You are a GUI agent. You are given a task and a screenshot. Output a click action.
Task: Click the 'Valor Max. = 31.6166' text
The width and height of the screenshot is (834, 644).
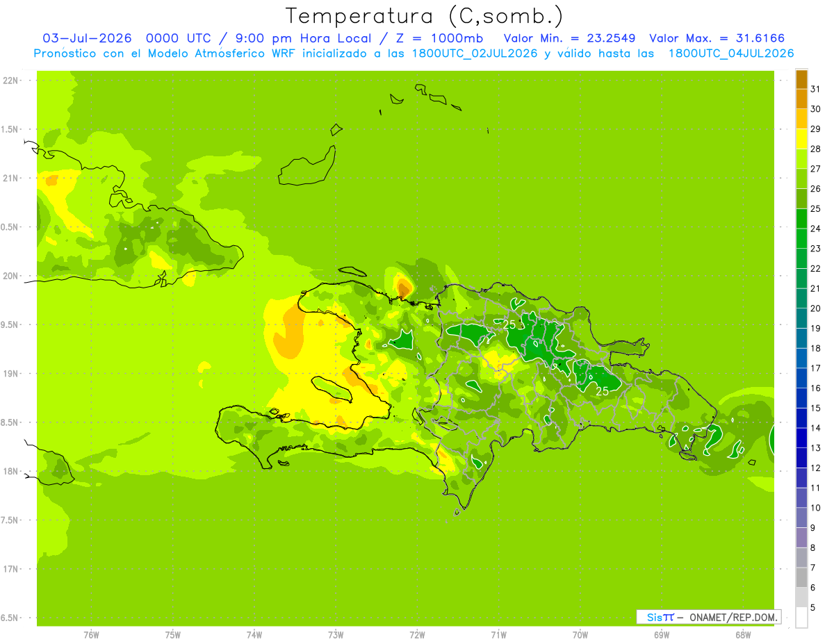point(717,38)
